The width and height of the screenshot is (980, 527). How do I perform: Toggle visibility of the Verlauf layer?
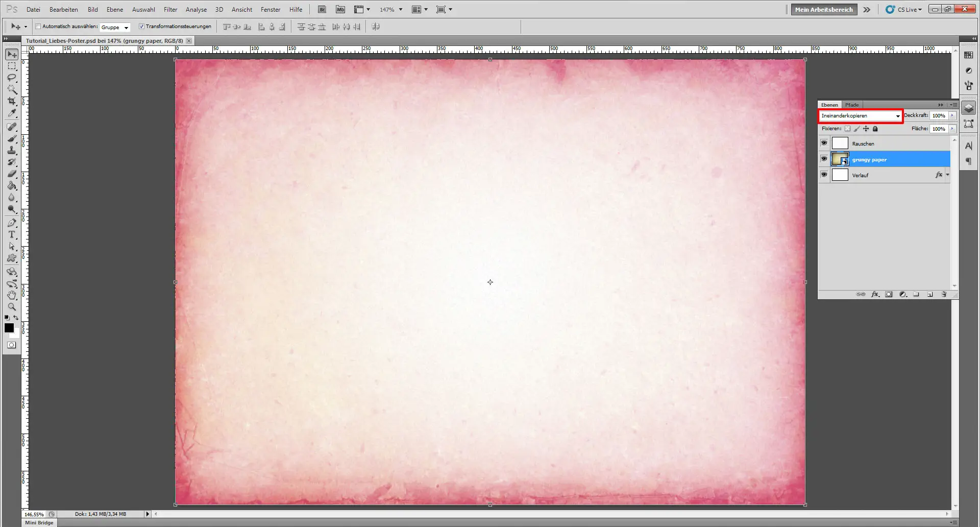click(824, 175)
